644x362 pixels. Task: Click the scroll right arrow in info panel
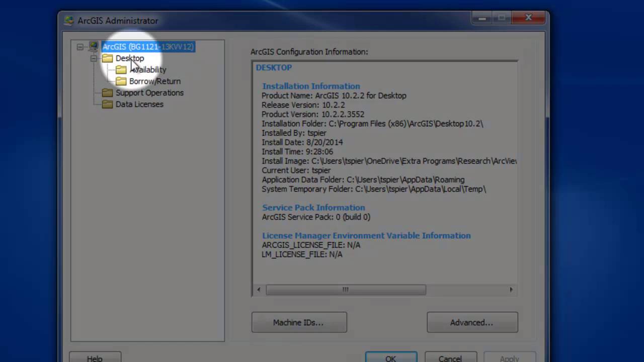(x=511, y=290)
